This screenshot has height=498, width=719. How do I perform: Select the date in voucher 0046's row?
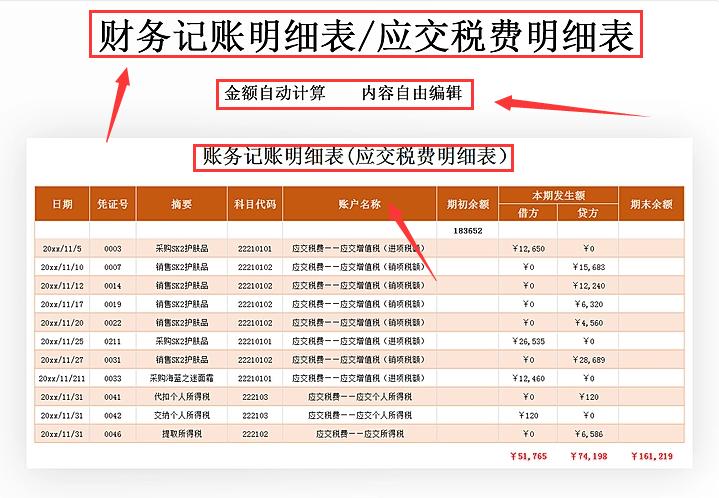(x=62, y=434)
